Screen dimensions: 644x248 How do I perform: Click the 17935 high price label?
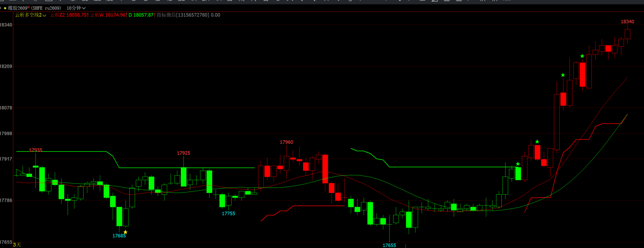coord(35,150)
